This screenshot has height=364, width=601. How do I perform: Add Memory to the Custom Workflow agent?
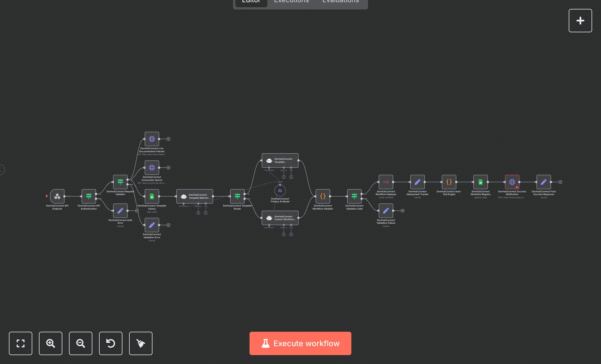284,235
